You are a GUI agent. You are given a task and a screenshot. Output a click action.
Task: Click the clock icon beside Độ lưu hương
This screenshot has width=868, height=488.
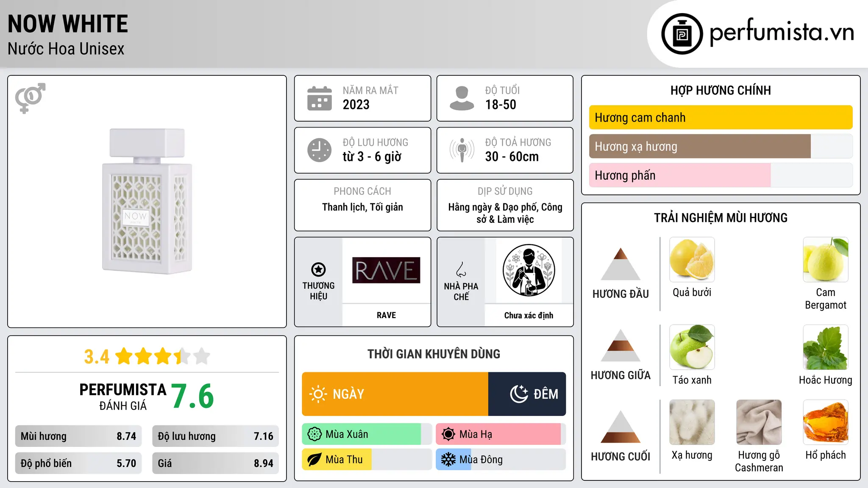pyautogui.click(x=320, y=150)
